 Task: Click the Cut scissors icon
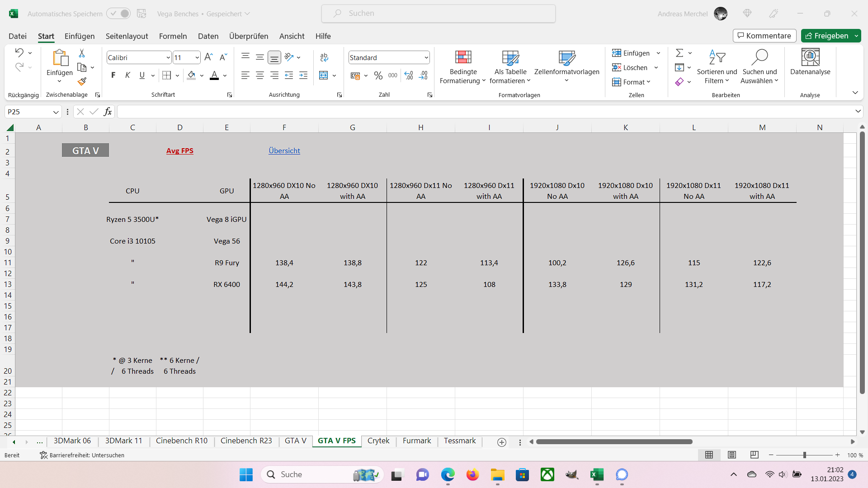(x=82, y=53)
